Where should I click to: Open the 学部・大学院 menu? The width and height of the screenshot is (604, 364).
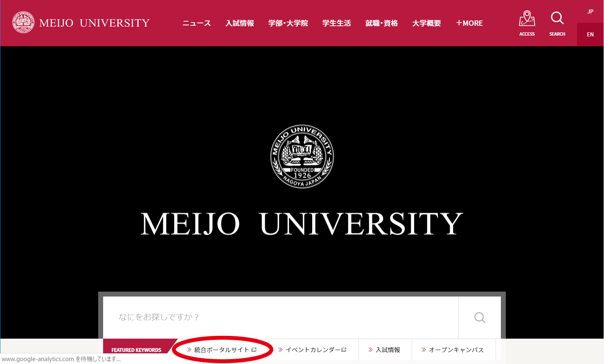pos(288,23)
